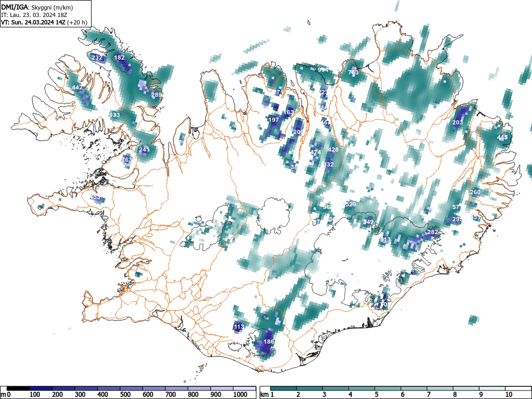The height and width of the screenshot is (399, 532).
Task: Click the '100' meter legend tick label
Action: tap(35, 395)
